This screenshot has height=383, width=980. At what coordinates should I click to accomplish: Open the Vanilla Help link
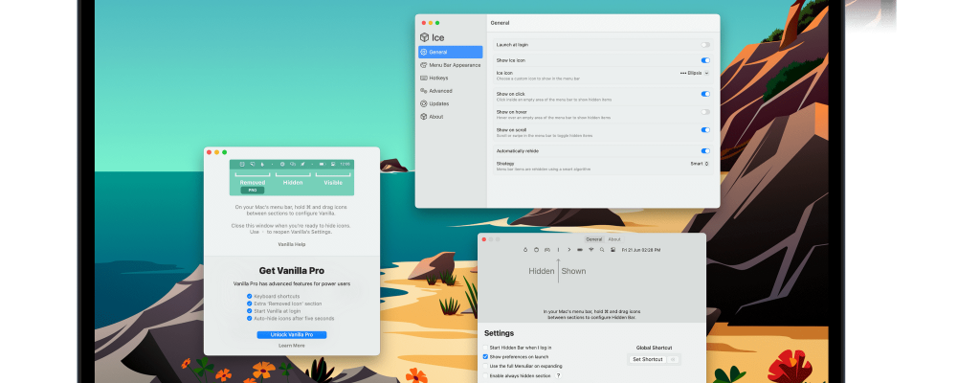tap(292, 244)
